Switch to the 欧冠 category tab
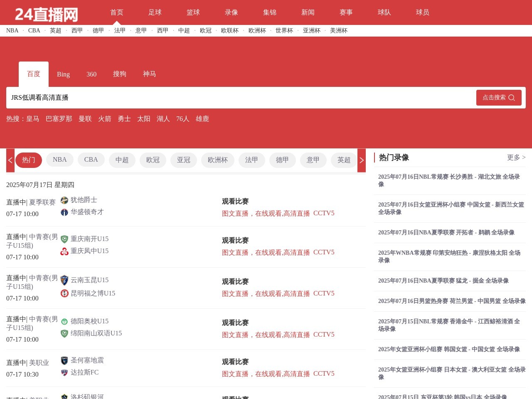This screenshot has width=532, height=399. click(153, 160)
